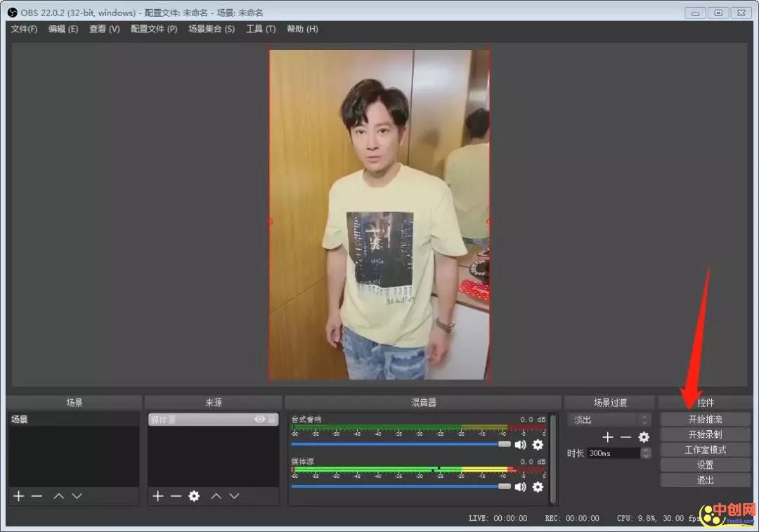Add a new scene with plus icon
Viewport: 759px width, 532px height.
(18, 496)
